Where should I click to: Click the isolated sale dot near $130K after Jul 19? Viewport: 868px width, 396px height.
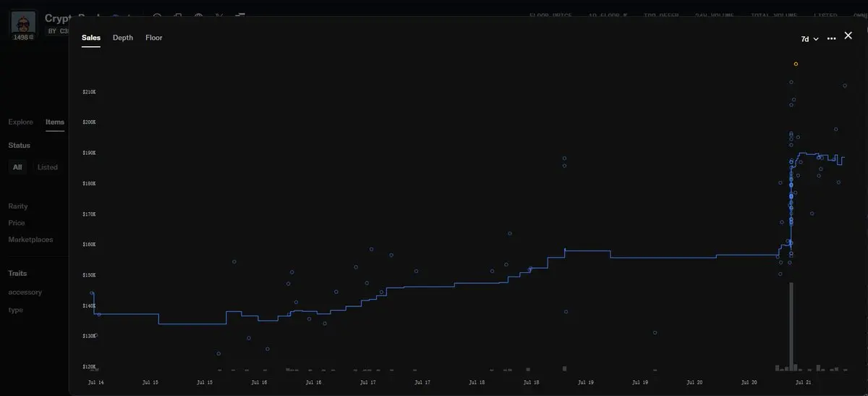[655, 333]
